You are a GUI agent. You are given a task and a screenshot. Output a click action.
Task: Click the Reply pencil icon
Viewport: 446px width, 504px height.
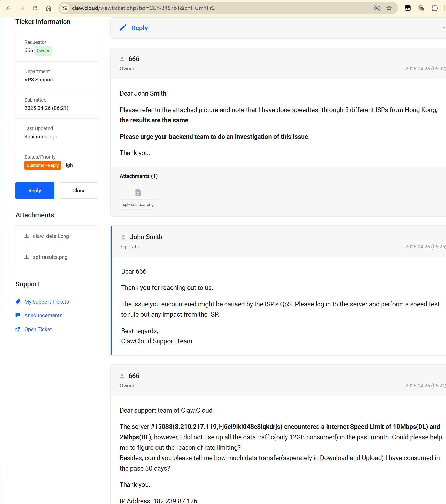(123, 28)
